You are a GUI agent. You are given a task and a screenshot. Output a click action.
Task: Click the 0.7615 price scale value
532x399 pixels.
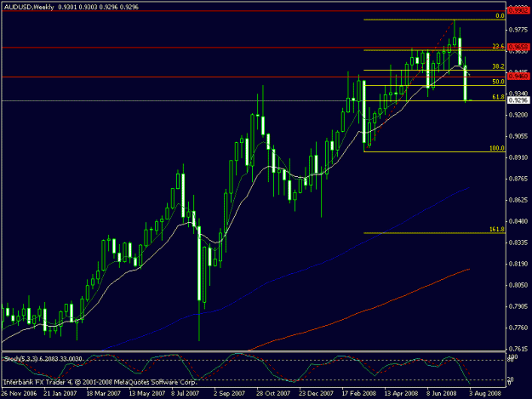518,349
